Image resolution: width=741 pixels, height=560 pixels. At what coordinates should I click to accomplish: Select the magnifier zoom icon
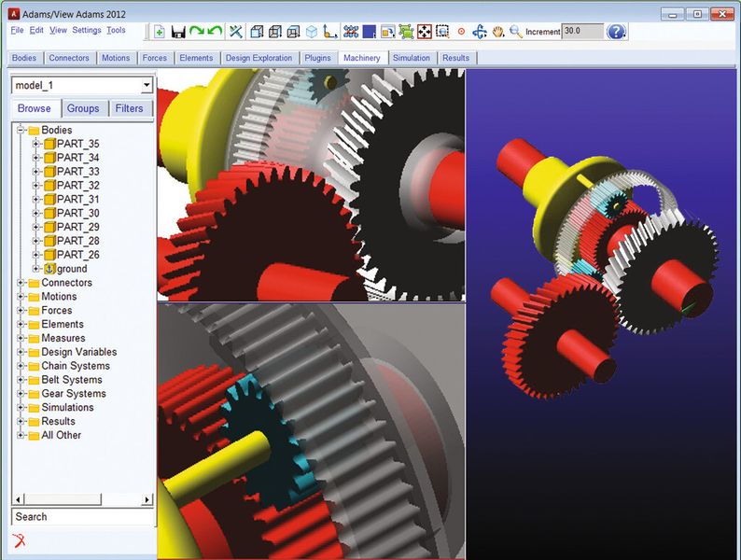515,32
